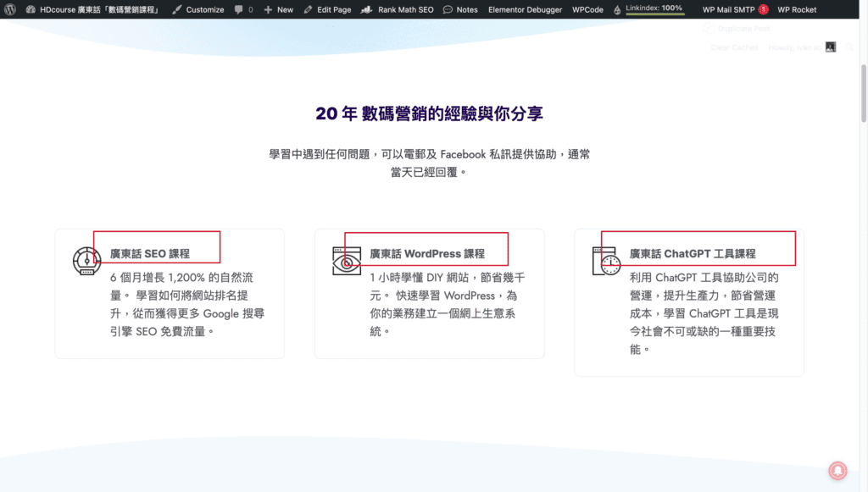Click the clock window icon of ChatGPT card
868x492 pixels.
click(606, 261)
